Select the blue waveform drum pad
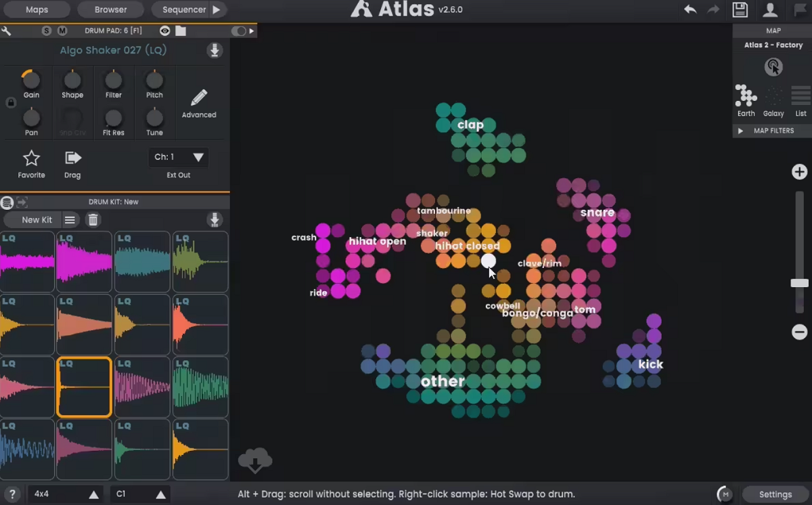This screenshot has height=505, width=812. 27,449
